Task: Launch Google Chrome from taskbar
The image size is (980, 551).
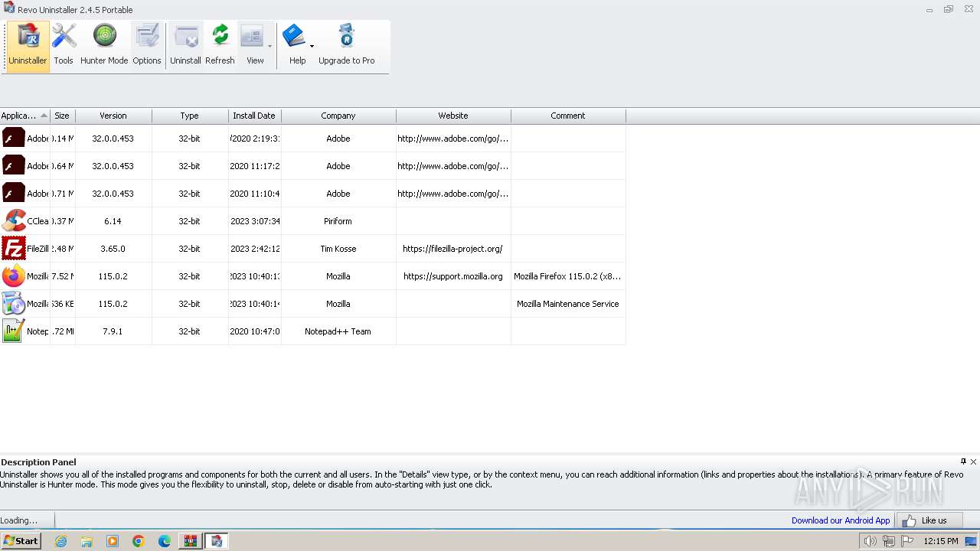Action: tap(139, 541)
